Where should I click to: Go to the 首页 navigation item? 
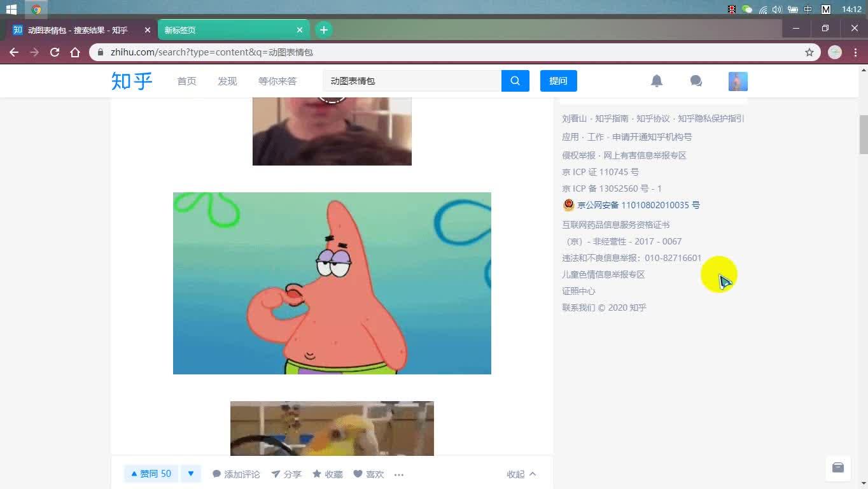pyautogui.click(x=186, y=81)
